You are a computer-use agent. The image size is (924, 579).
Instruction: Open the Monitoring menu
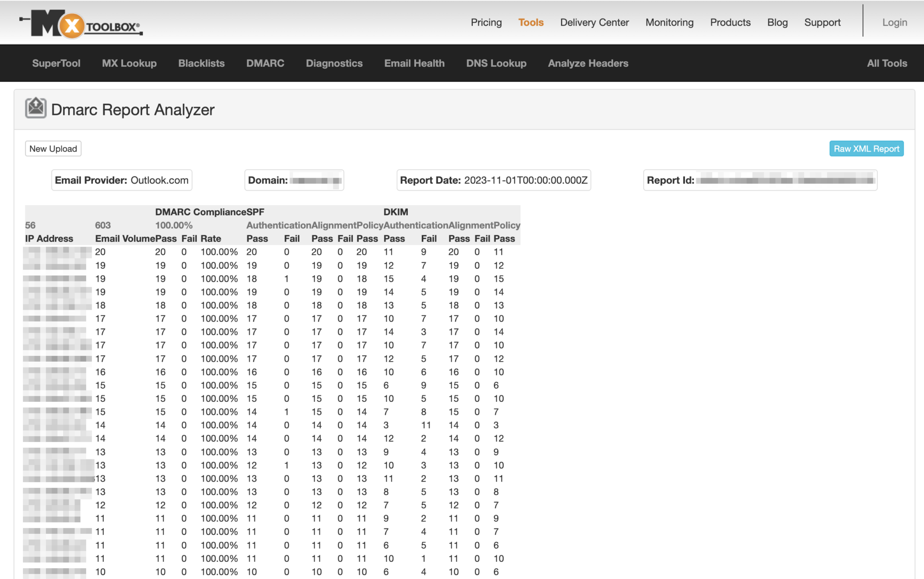(x=669, y=23)
